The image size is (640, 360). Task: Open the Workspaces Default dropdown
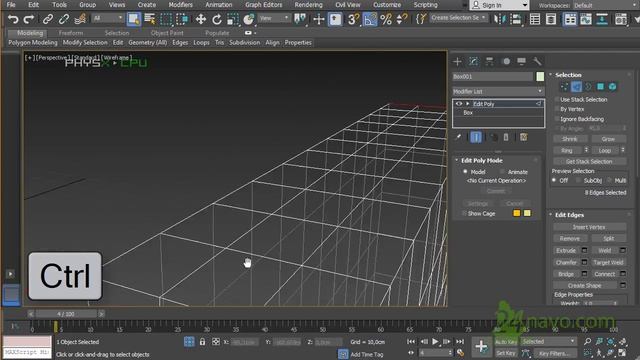coord(606,5)
